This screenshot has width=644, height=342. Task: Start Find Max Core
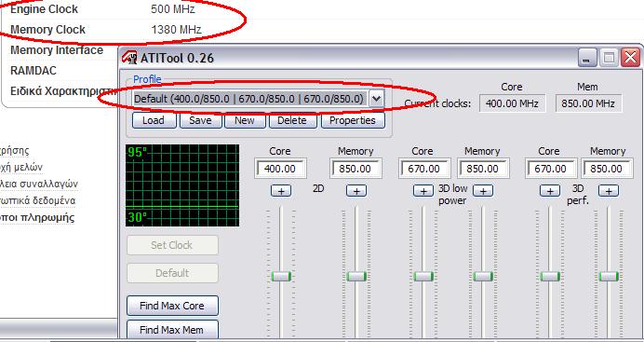(172, 306)
